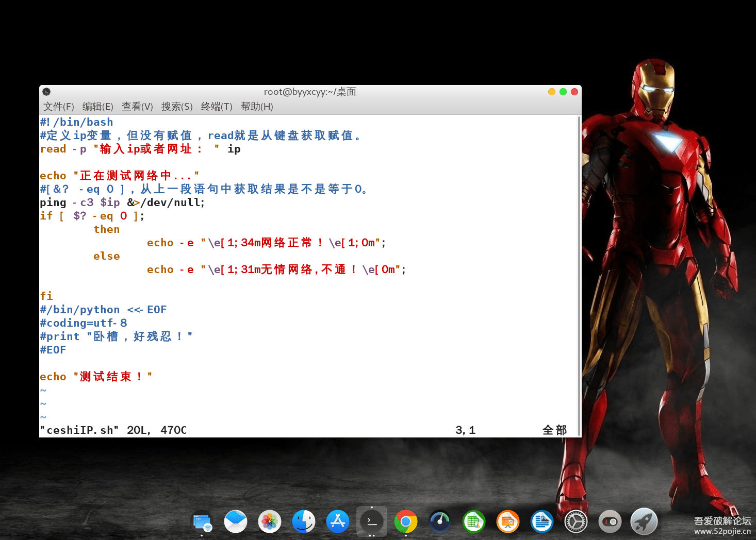Open the 终端(T) menu

(217, 107)
